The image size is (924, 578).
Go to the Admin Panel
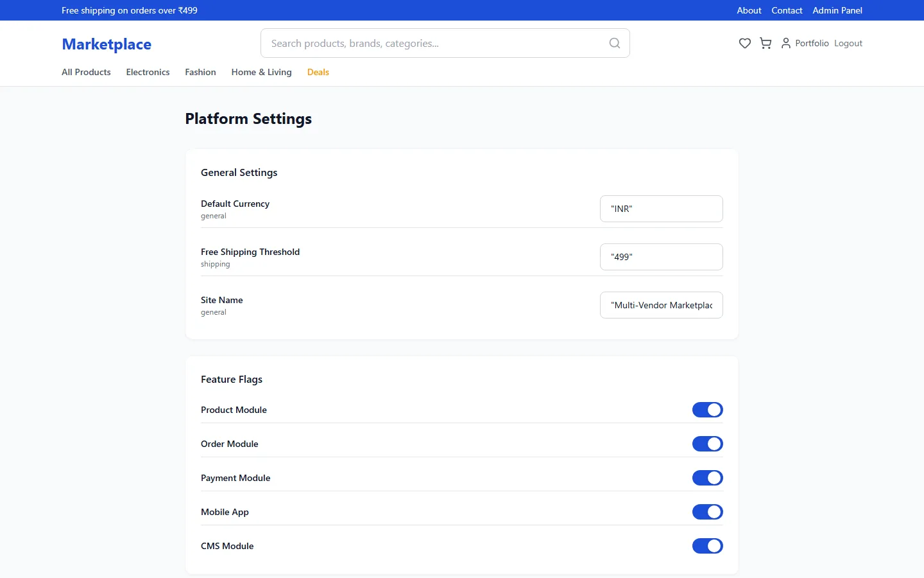tap(837, 10)
